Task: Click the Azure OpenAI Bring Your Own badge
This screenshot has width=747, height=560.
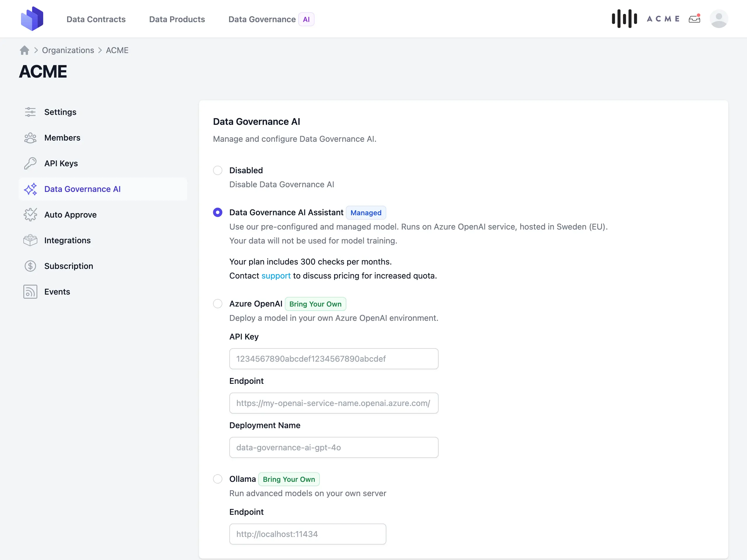Action: (x=315, y=304)
